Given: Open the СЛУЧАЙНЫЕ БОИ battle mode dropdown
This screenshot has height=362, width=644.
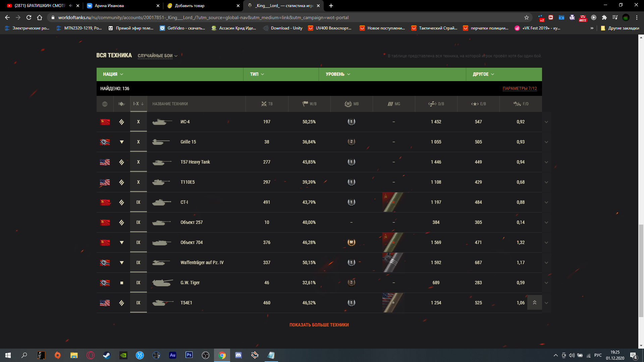Looking at the screenshot, I should click(157, 56).
